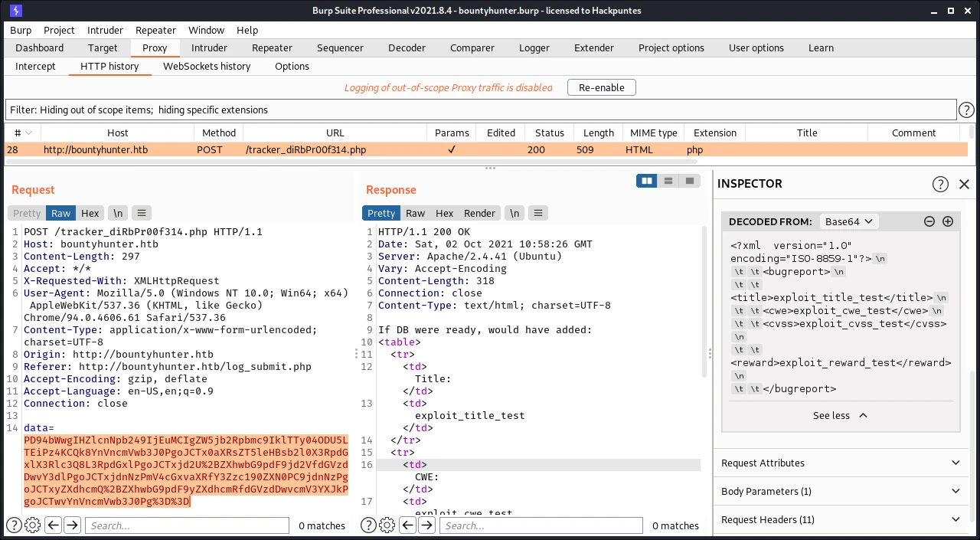980x540 pixels.
Task: Open the Base64 decoding dropdown
Action: click(849, 221)
